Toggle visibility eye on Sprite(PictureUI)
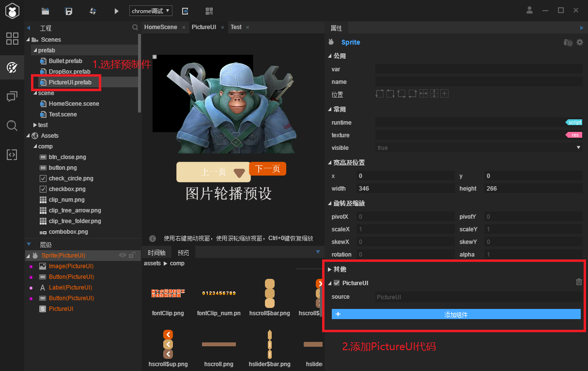This screenshot has height=371, width=588. [123, 255]
